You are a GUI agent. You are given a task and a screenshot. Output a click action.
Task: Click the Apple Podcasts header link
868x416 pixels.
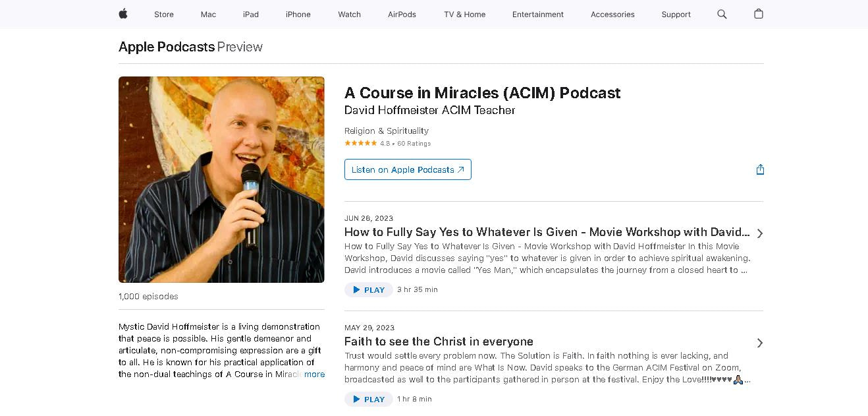click(x=167, y=47)
